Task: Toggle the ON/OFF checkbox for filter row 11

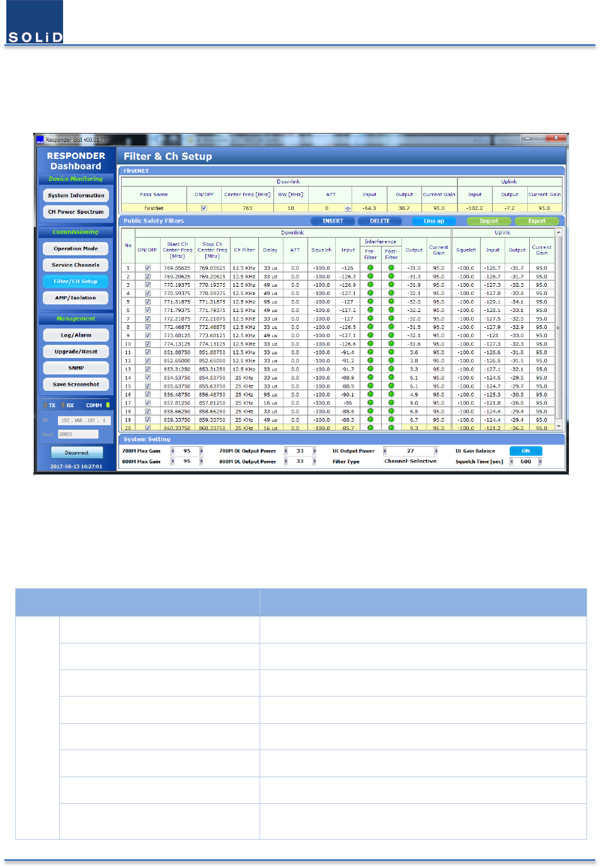Action: coord(147,352)
